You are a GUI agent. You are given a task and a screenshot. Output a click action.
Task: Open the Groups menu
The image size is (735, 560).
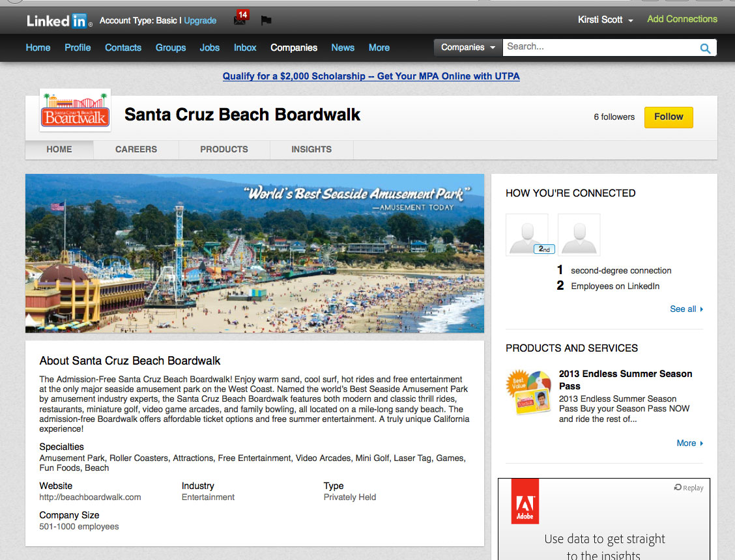click(x=171, y=48)
